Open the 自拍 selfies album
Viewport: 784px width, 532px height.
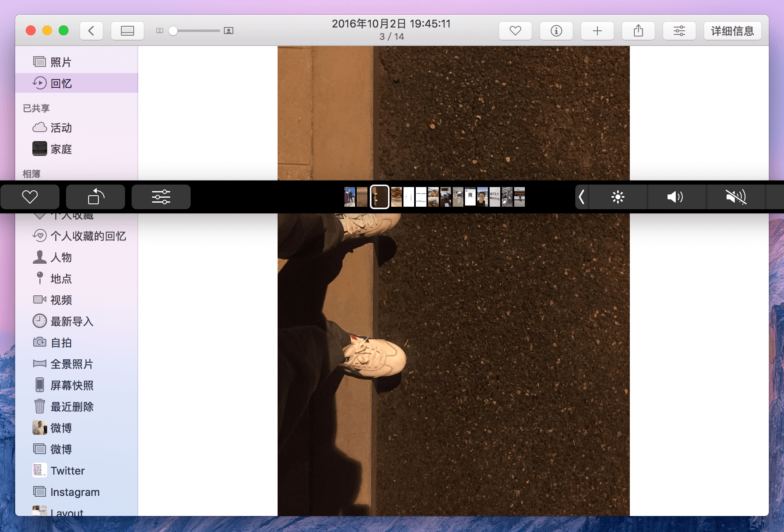click(77, 342)
